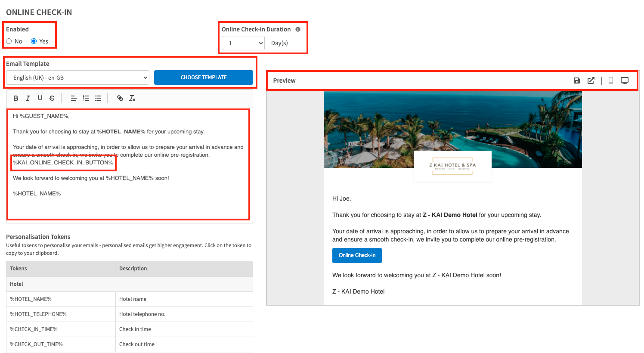
Task: Apply italic formatting in the email editor
Action: [x=28, y=98]
